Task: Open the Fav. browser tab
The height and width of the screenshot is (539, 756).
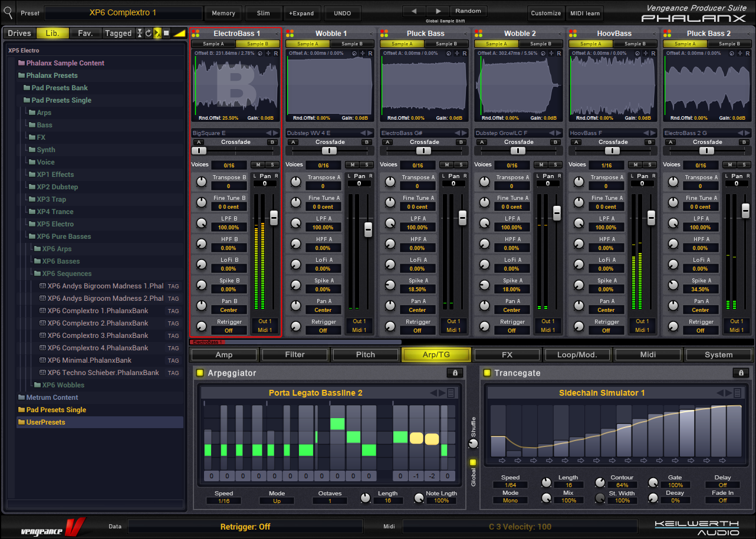Action: coord(86,34)
